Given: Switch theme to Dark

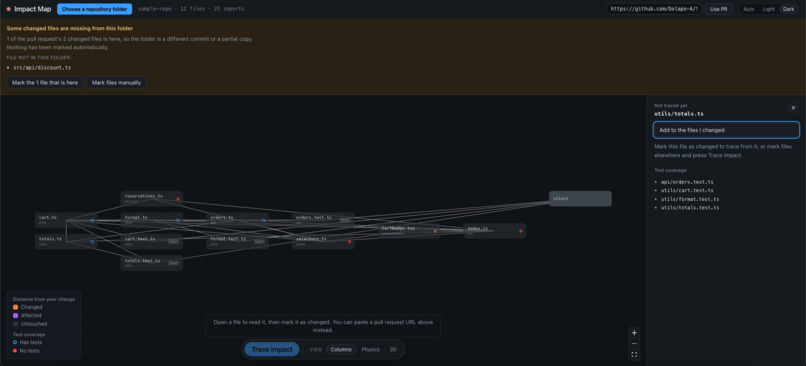Looking at the screenshot, I should click(x=788, y=9).
